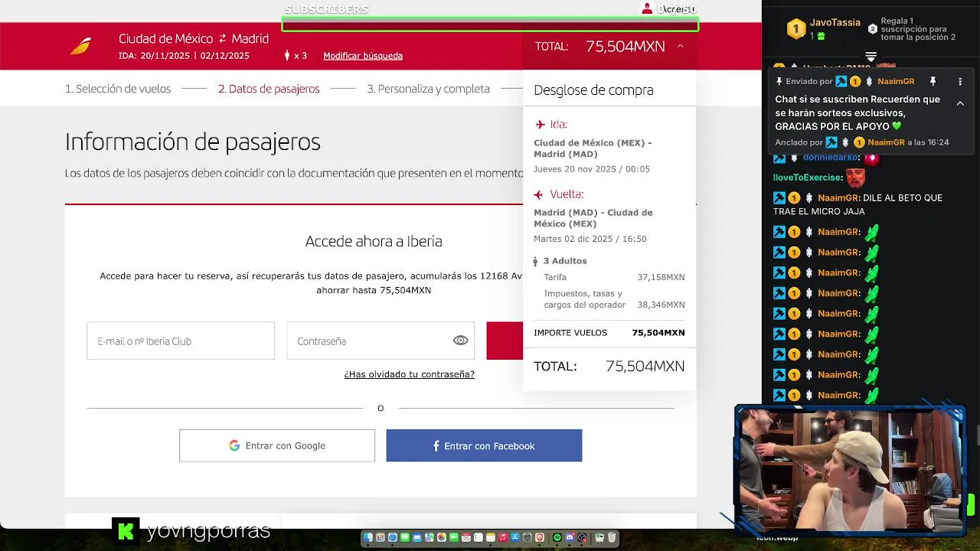Screen dimensions: 980x551
Task: Open JavoTassia leaderboard entry
Action: click(824, 29)
